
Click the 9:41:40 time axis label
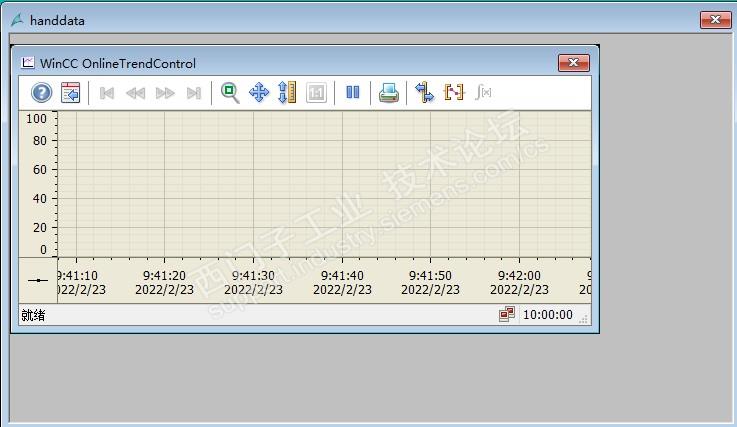(342, 276)
